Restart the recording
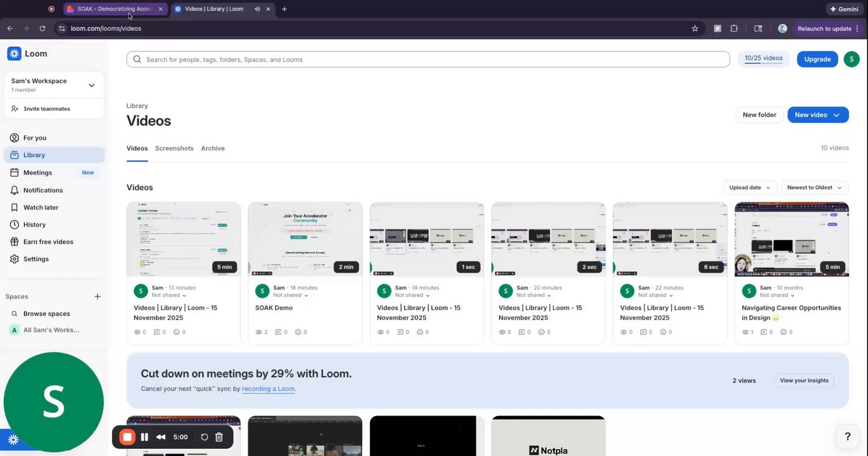Screen dimensions: 868x456 click(x=204, y=437)
